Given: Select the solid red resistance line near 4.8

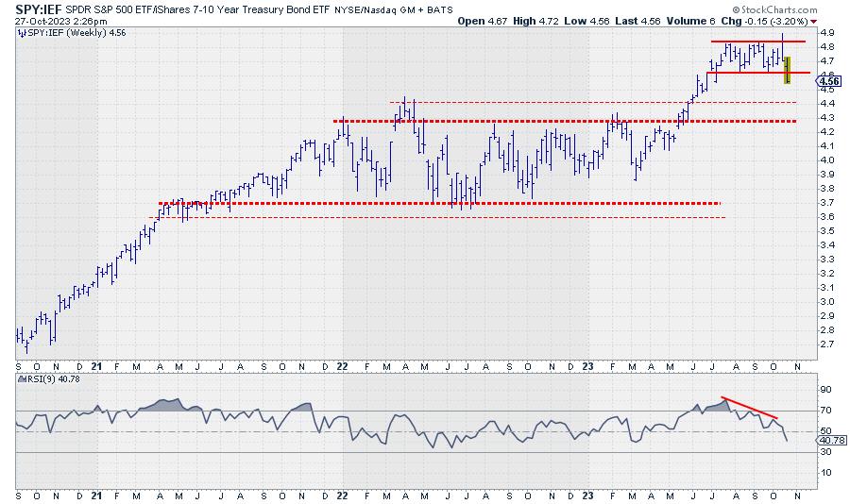Looking at the screenshot, I should 758,42.
